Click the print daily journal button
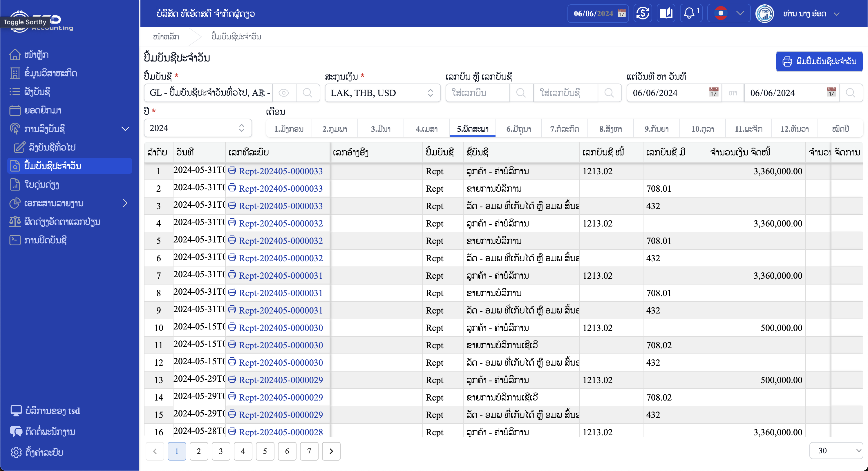Screen dimensions: 868x471 coord(819,61)
